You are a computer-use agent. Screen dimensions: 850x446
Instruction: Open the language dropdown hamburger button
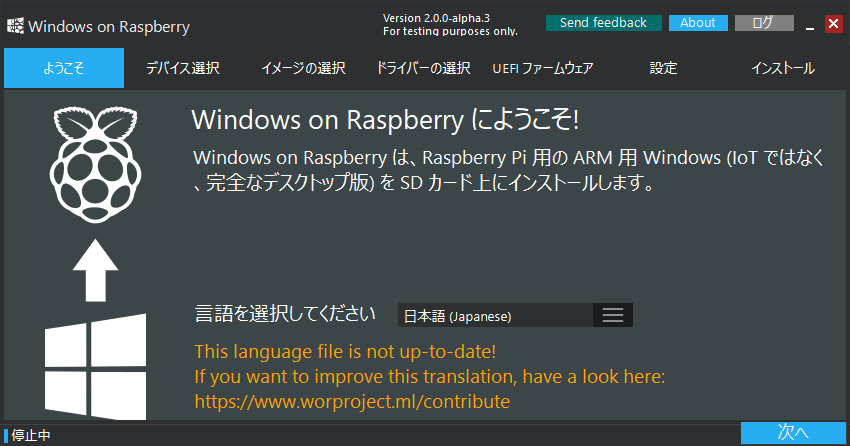coord(613,315)
